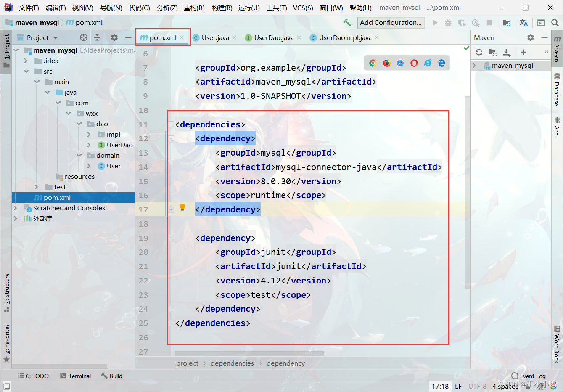Screen dimensions: 563x392
Task: Close the pom.xml editor tab
Action: click(x=182, y=37)
